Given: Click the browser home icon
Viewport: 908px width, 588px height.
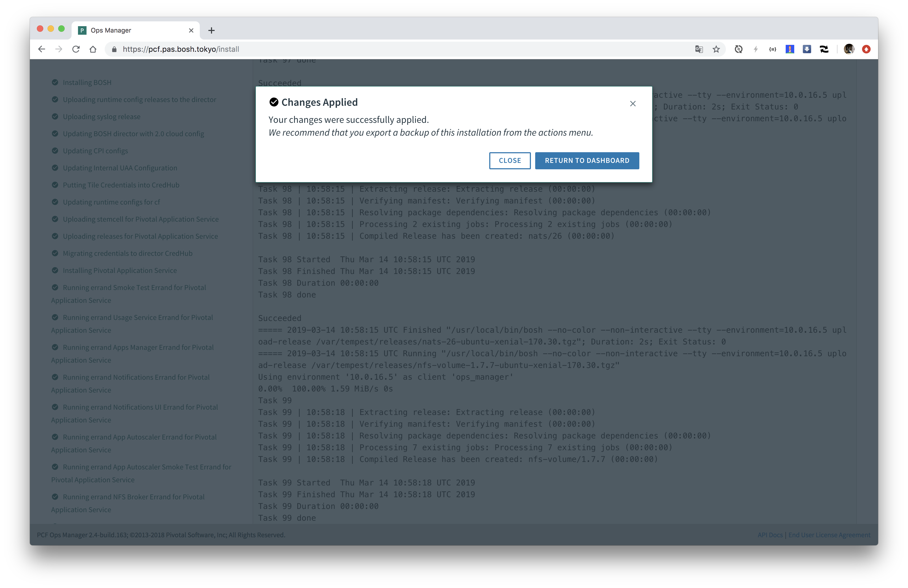Looking at the screenshot, I should pos(93,49).
